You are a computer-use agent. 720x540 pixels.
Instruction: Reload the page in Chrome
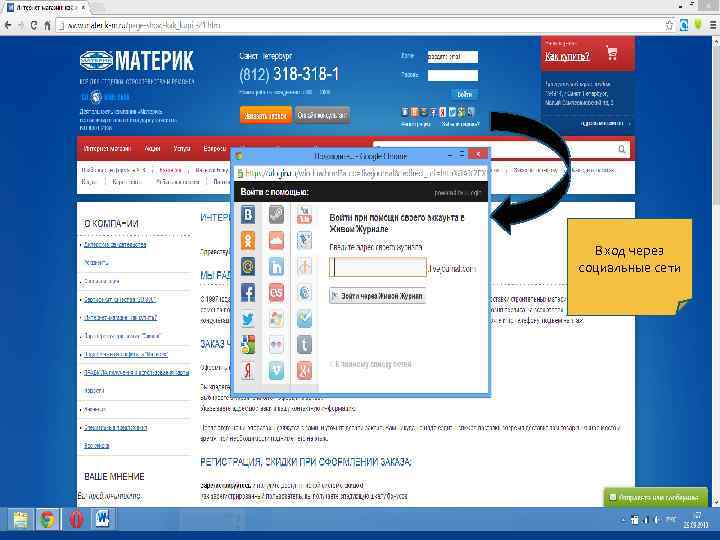click(34, 25)
